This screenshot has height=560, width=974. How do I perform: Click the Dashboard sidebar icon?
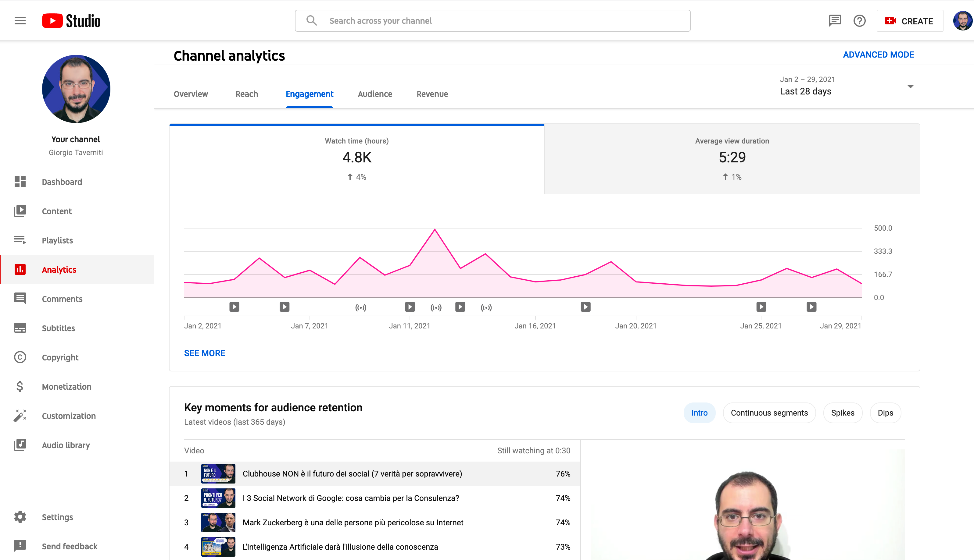pos(20,182)
